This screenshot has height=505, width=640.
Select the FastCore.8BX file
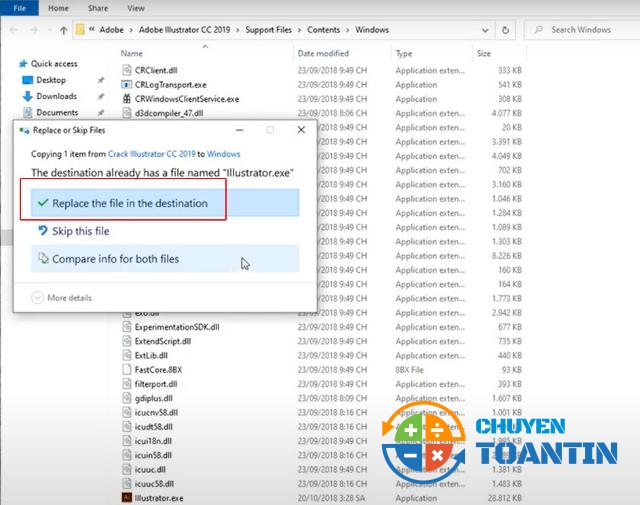158,370
